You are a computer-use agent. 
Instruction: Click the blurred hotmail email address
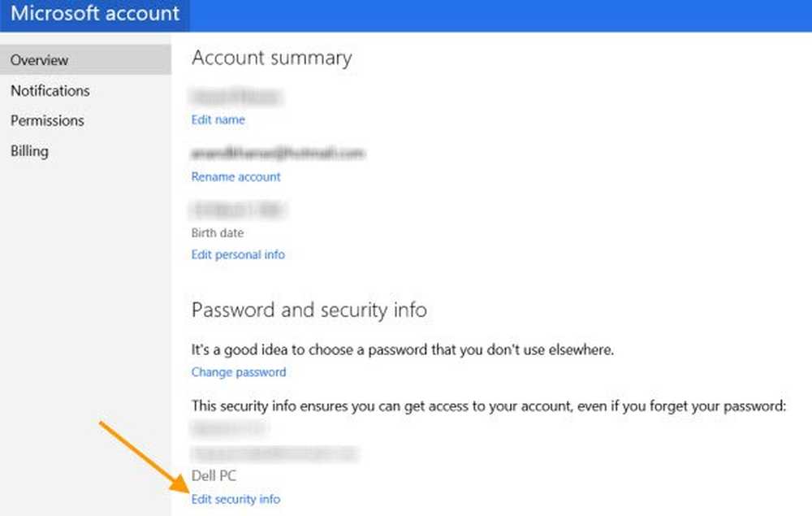[278, 153]
